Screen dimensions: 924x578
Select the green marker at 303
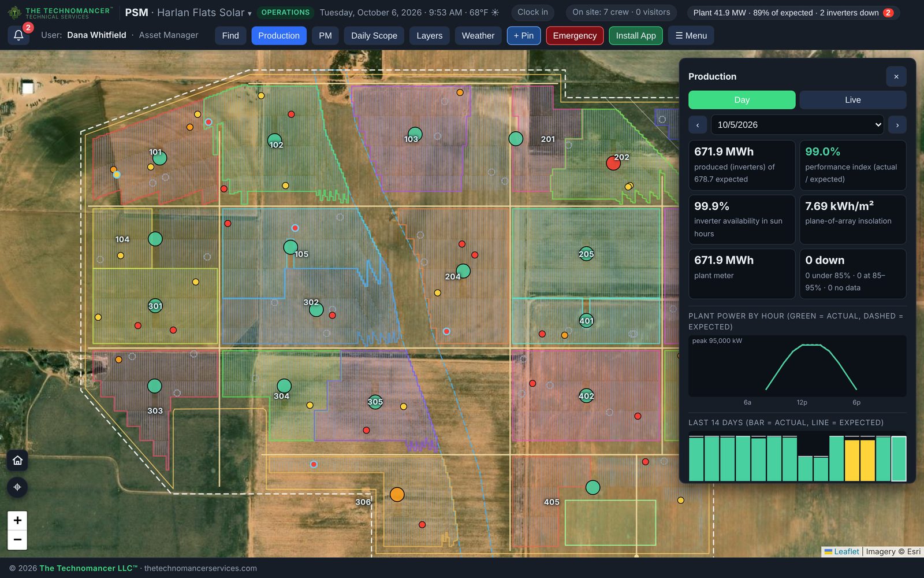click(x=154, y=386)
